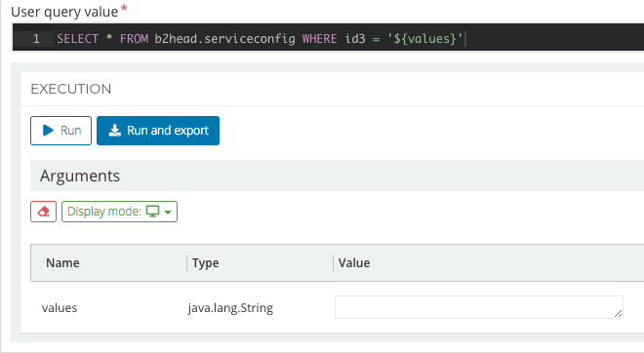644x353 pixels.
Task: Click the Value column header
Action: click(354, 262)
